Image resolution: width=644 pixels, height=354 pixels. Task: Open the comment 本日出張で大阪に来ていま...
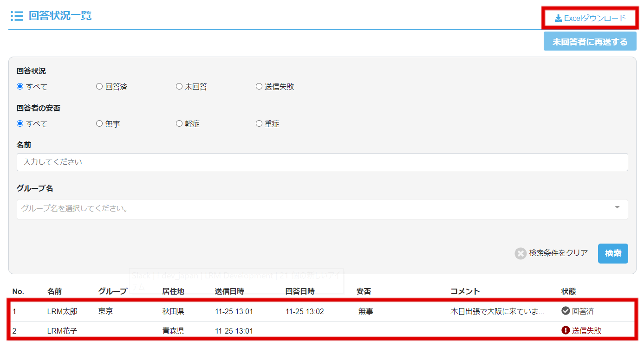497,311
